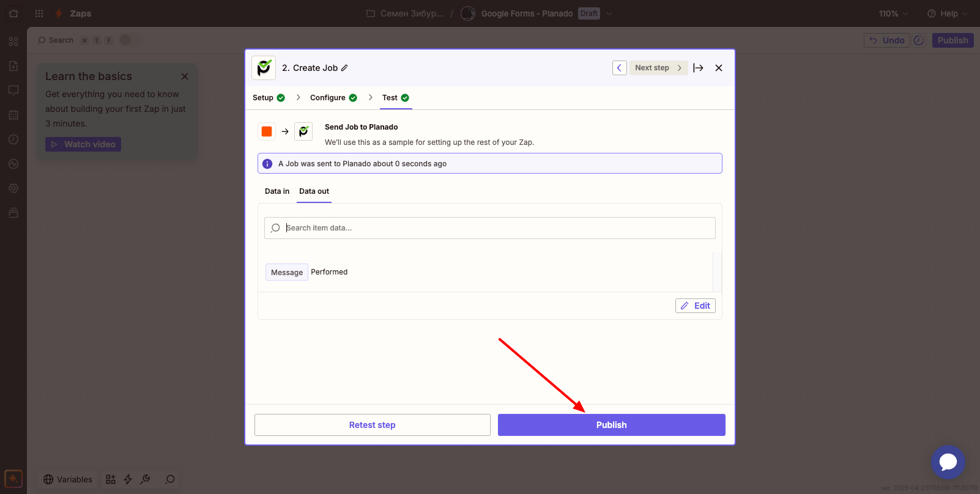Open the Variables button
Screen dimensions: 980x494
pyautogui.click(x=68, y=479)
